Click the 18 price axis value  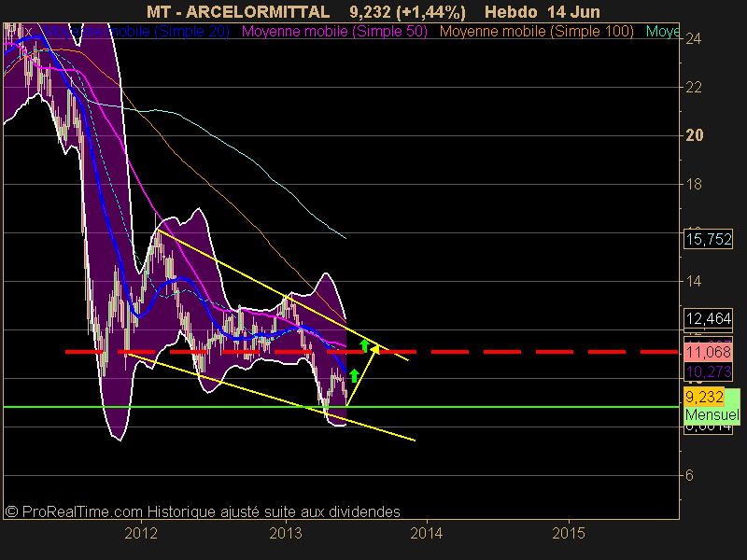click(x=694, y=184)
